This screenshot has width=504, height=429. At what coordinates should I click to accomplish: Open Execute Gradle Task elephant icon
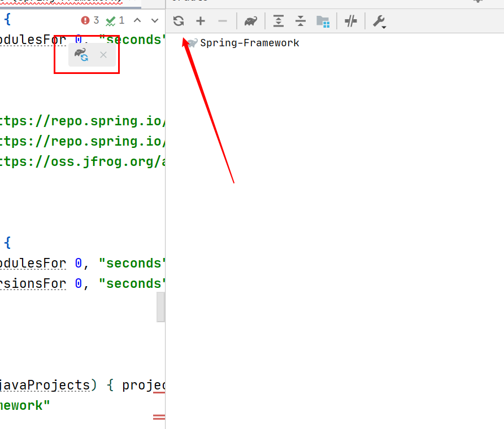[x=251, y=21]
